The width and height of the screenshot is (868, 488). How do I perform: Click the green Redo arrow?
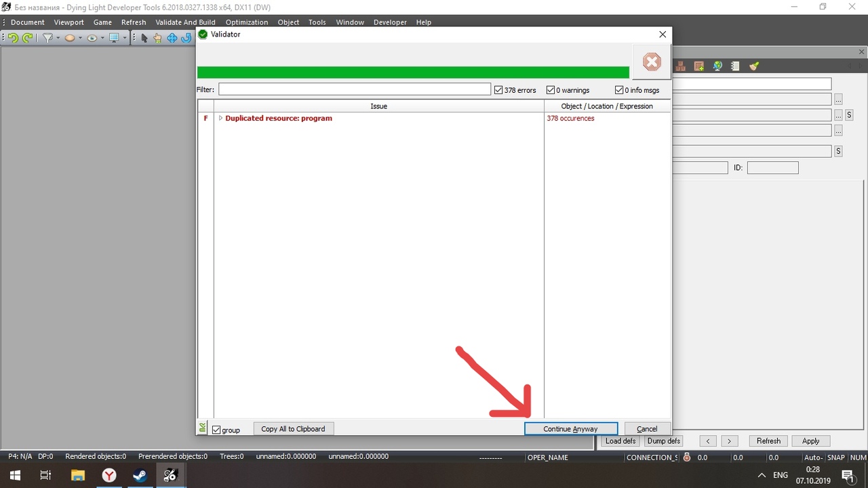click(28, 38)
